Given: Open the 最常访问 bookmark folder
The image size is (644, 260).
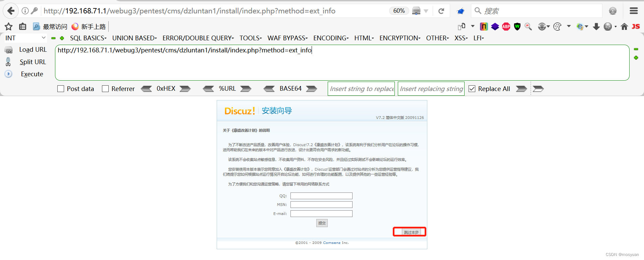Looking at the screenshot, I should [x=50, y=27].
